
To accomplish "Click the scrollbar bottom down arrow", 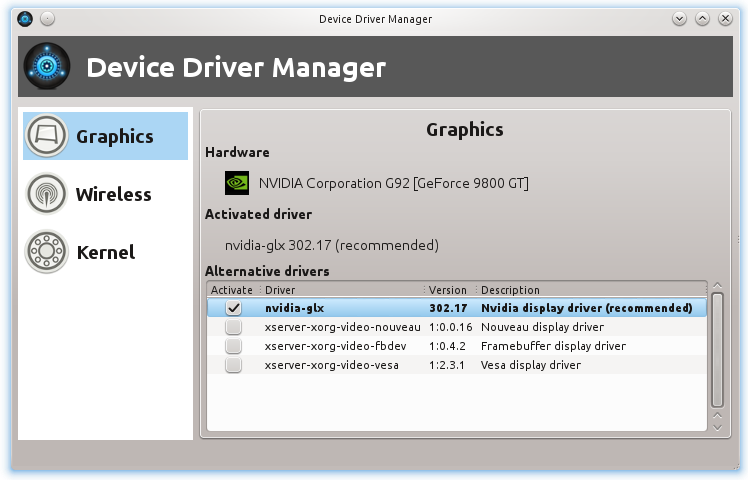I will tap(717, 428).
